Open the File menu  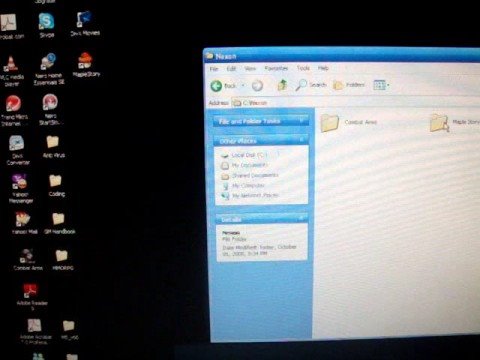pos(214,69)
